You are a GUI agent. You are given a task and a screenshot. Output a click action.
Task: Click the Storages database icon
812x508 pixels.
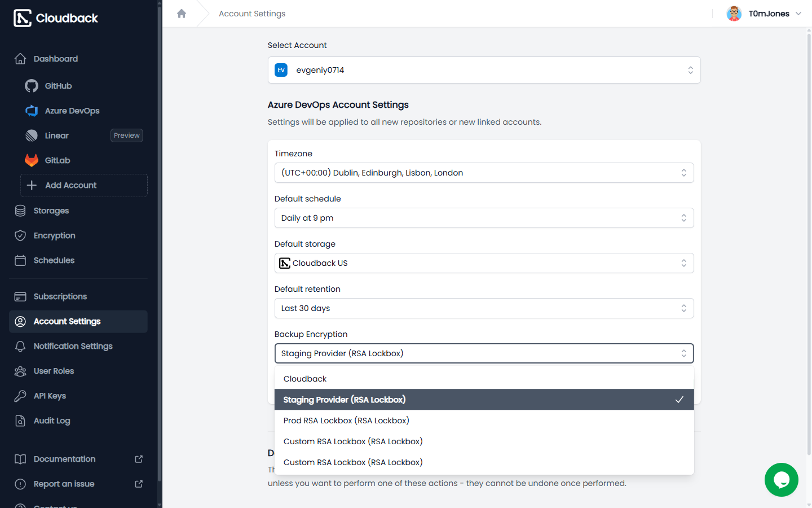20,211
